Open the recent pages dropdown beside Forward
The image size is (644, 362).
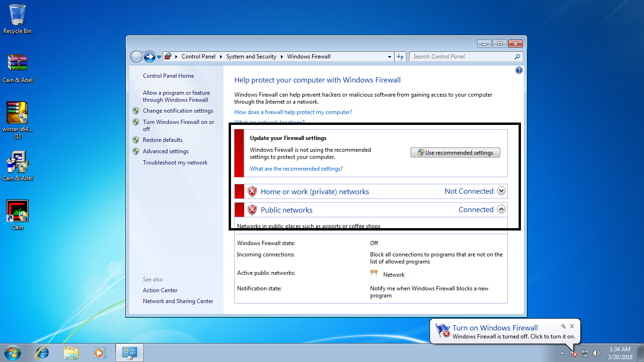pyautogui.click(x=159, y=57)
